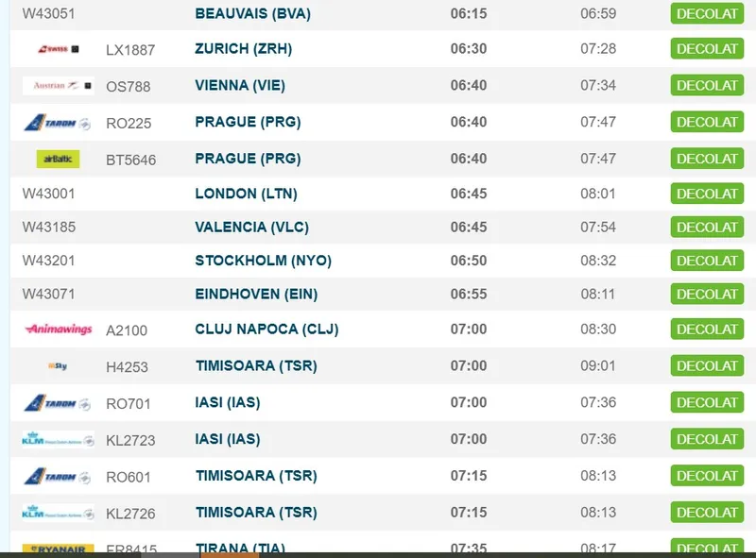Open CLUJ NAPOCA (CLJ) flight details

click(266, 330)
